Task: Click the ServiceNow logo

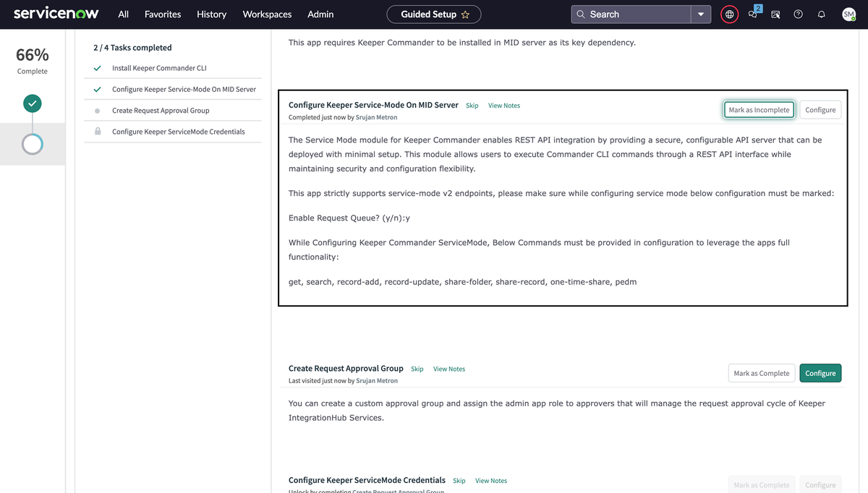Action: pos(56,14)
